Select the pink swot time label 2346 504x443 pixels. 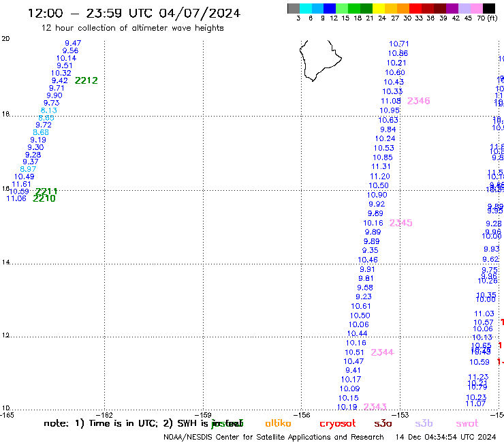418,101
